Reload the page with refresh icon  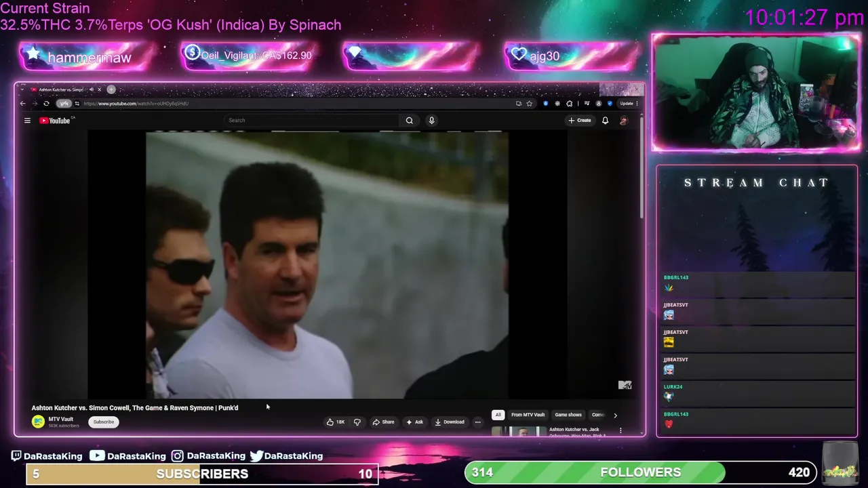(46, 104)
